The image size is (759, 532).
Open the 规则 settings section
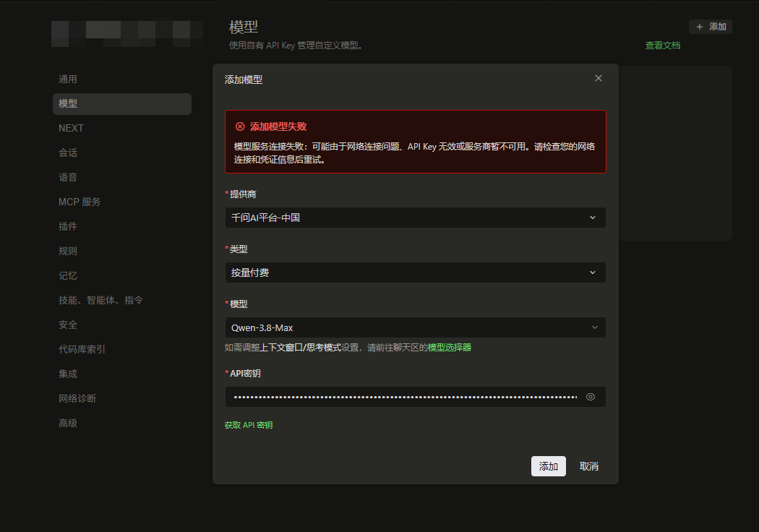pos(68,252)
